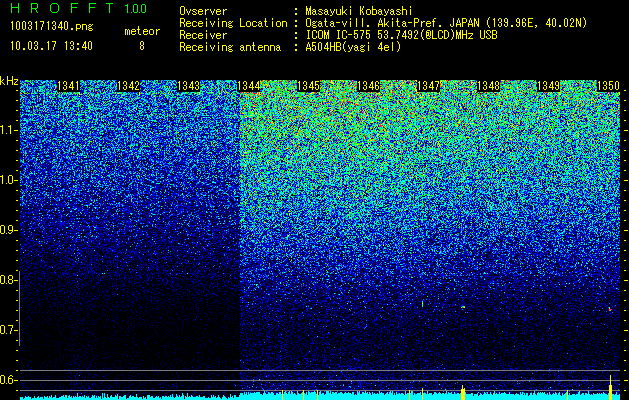Image resolution: width=629 pixels, height=400 pixels.
Task: Click the 1342 time marker
Action: point(128,86)
